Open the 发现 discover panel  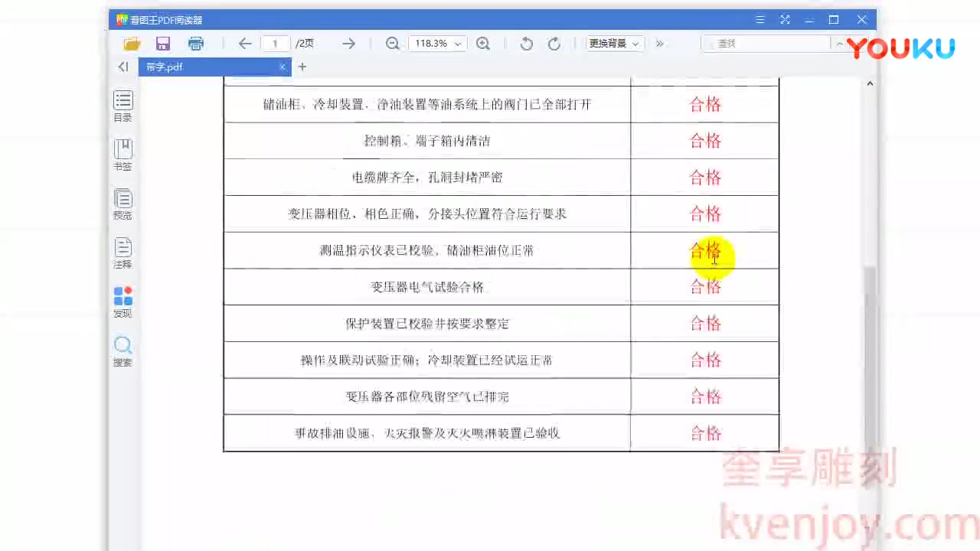(122, 302)
